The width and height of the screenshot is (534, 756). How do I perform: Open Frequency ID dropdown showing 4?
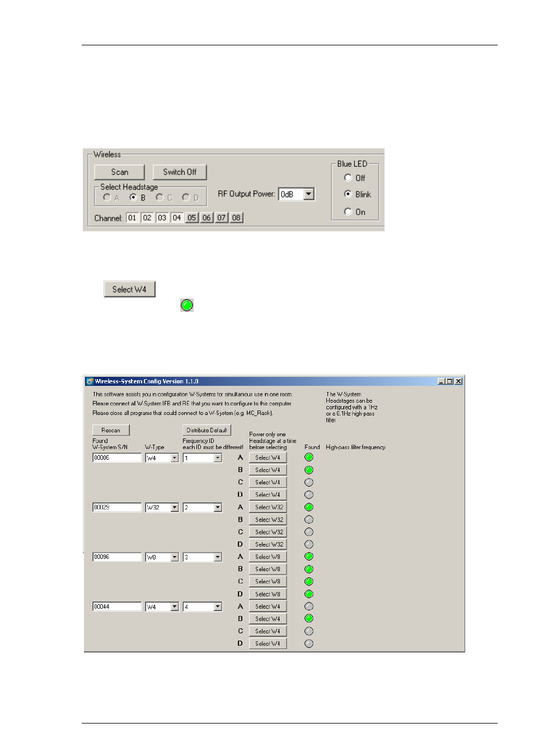pos(218,607)
